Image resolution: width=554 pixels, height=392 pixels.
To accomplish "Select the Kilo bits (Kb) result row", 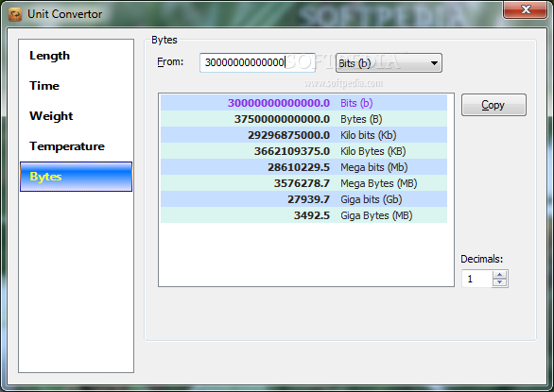I will click(303, 135).
